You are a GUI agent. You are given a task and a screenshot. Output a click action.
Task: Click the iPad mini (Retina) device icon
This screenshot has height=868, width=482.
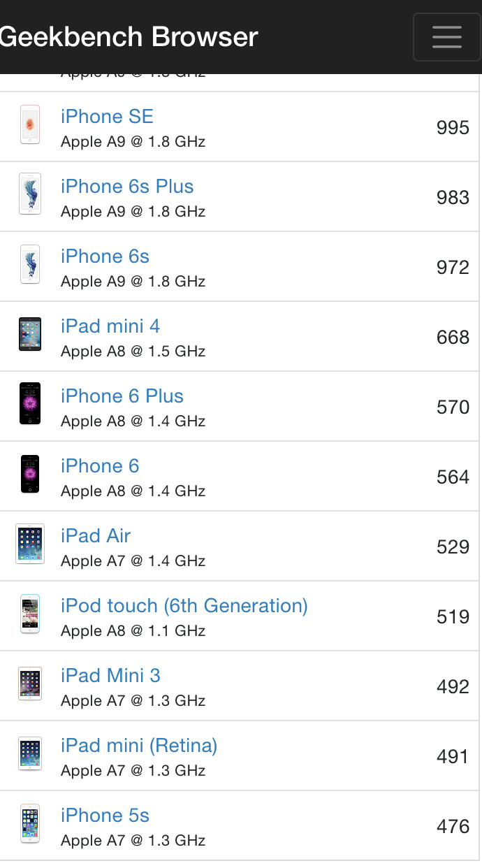(30, 753)
